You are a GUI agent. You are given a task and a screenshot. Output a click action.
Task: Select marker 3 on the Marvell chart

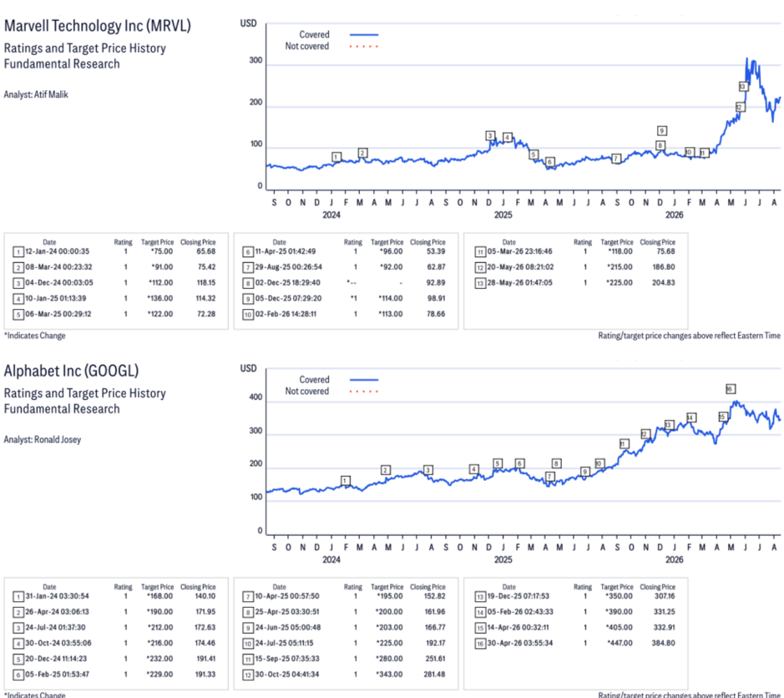click(x=490, y=135)
